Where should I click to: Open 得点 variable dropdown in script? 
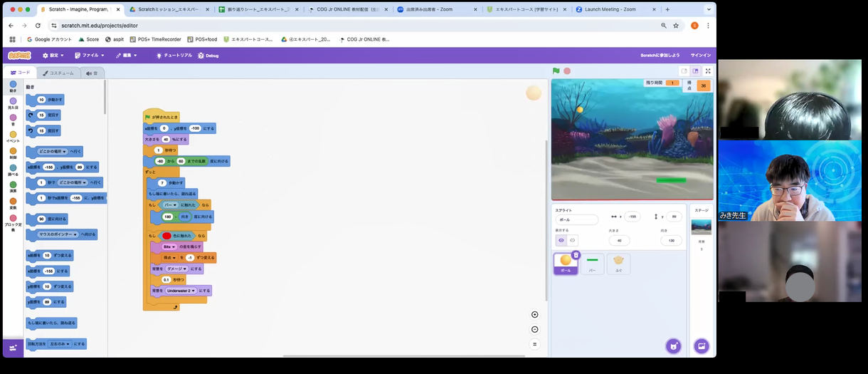pos(169,257)
